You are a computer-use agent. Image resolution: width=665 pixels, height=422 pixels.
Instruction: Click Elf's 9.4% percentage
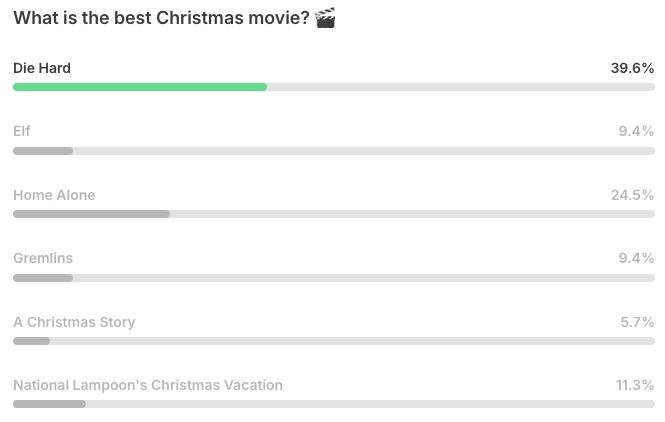[x=636, y=131]
